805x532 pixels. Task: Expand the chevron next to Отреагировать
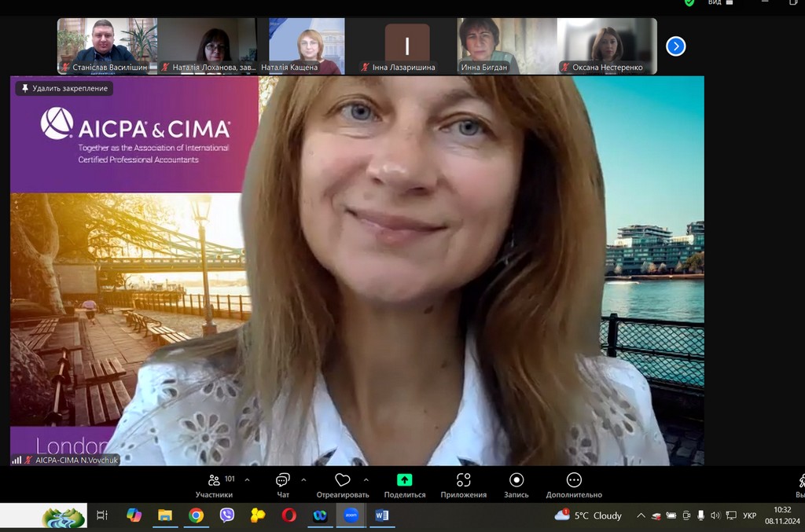coord(366,479)
